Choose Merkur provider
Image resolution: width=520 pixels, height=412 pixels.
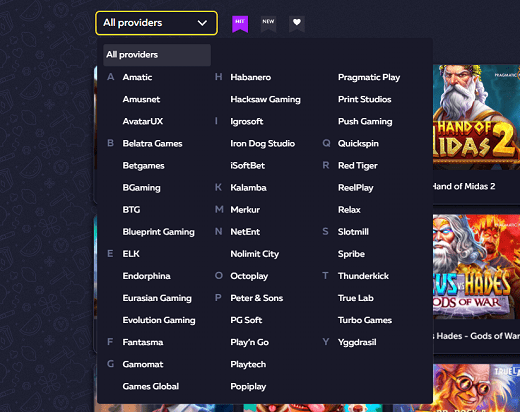click(245, 210)
